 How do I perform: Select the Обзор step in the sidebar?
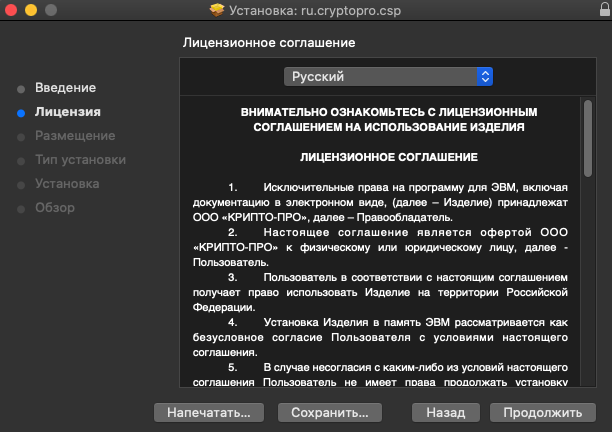(x=55, y=208)
